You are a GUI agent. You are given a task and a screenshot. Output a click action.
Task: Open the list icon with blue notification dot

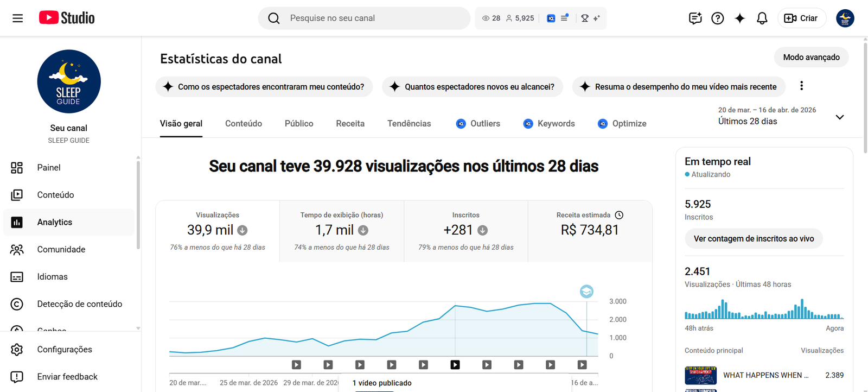(x=565, y=18)
